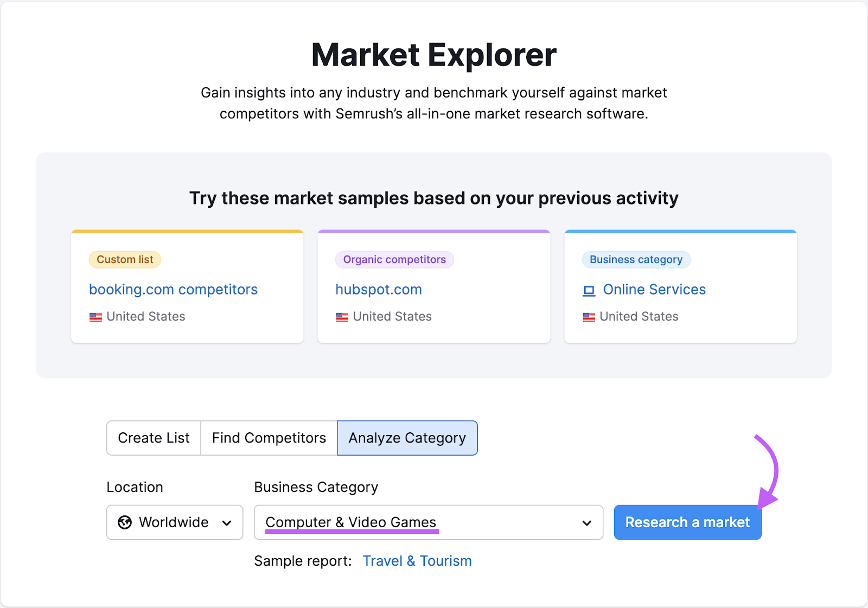
Task: Click the globe icon in the Location selector
Action: point(126,522)
